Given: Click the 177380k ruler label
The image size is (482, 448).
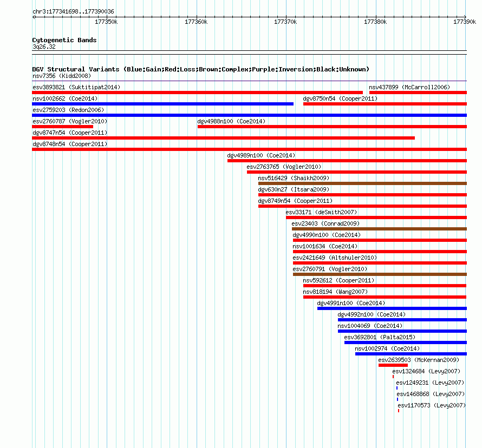Looking at the screenshot, I should pos(375,22).
